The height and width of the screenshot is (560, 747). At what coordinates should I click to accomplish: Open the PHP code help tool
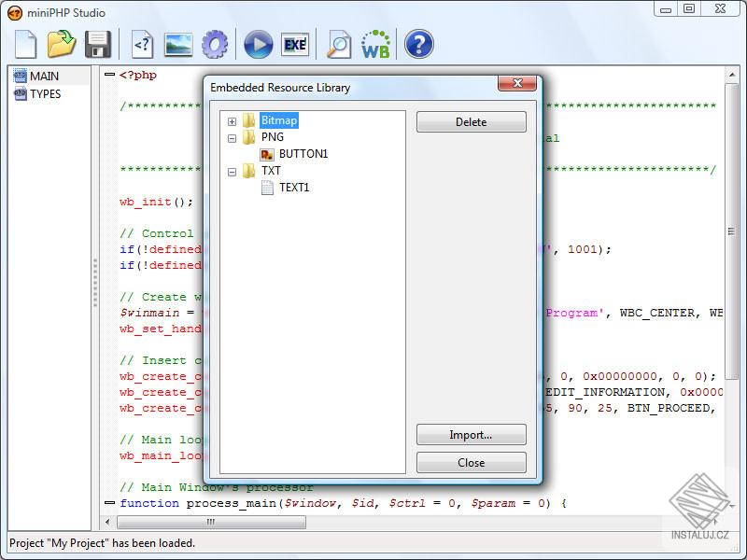click(142, 44)
